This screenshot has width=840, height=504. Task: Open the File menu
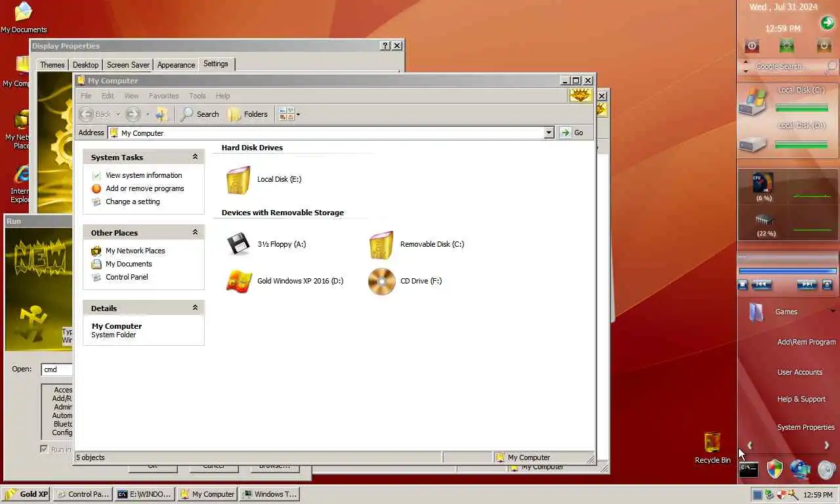[86, 96]
